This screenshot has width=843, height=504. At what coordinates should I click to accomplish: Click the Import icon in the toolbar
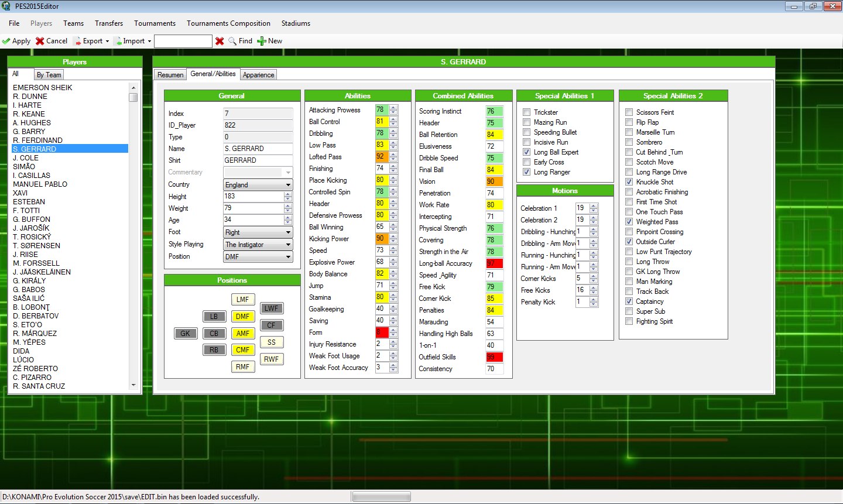(x=119, y=41)
